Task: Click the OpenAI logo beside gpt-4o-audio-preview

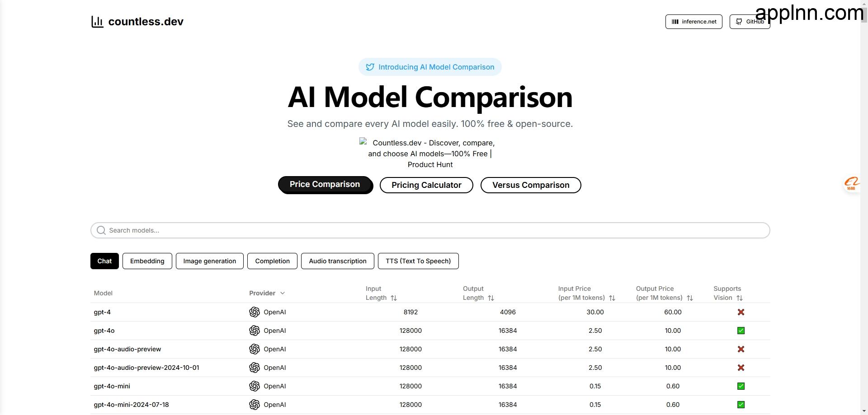Action: coord(255,349)
